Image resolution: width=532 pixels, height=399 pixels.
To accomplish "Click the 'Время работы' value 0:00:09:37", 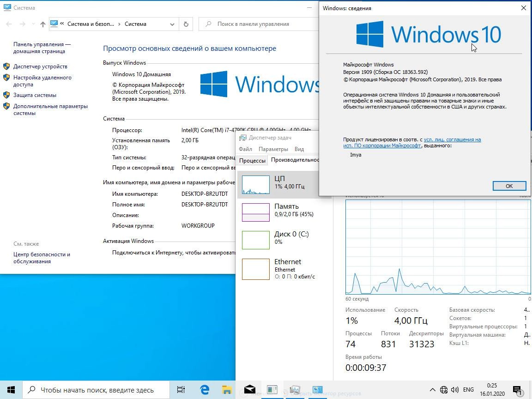I will (366, 368).
